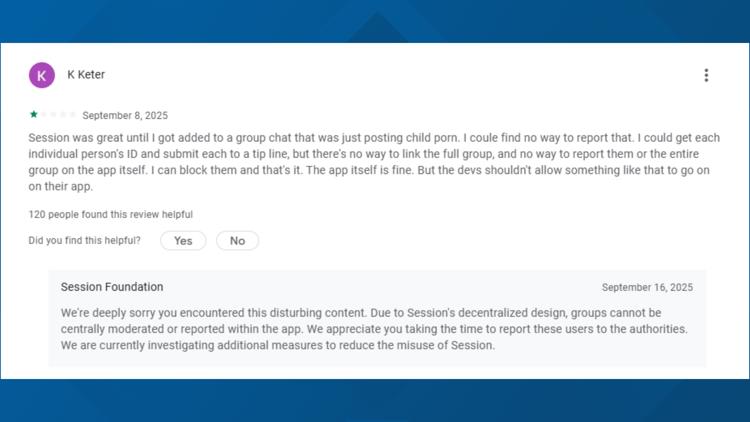The height and width of the screenshot is (422, 750).
Task: Click the "Did you find this helpful?" label
Action: pyautogui.click(x=85, y=241)
